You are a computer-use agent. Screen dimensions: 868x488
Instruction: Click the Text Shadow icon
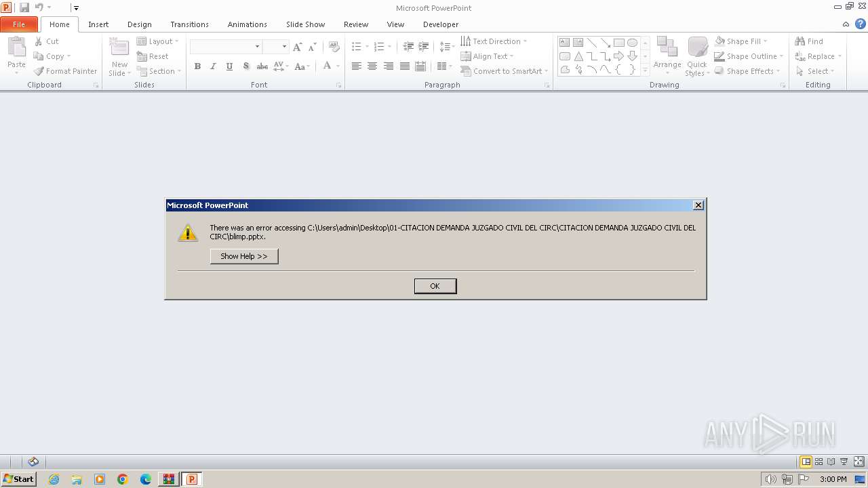245,66
